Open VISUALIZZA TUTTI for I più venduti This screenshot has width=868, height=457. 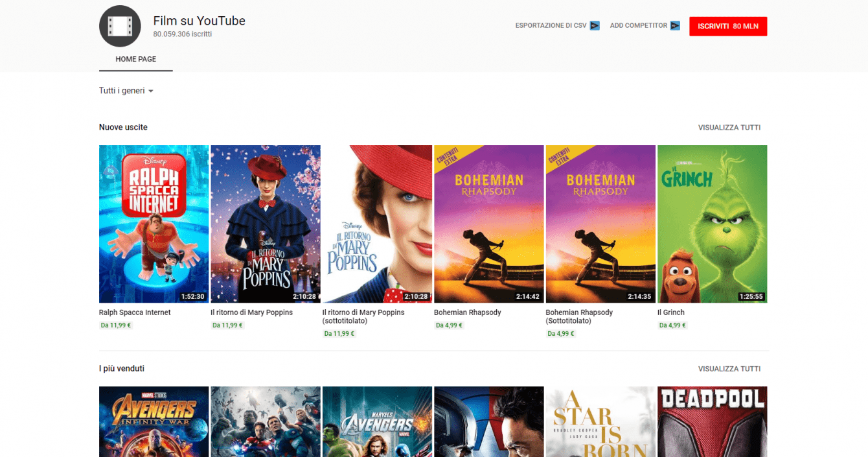(x=729, y=369)
